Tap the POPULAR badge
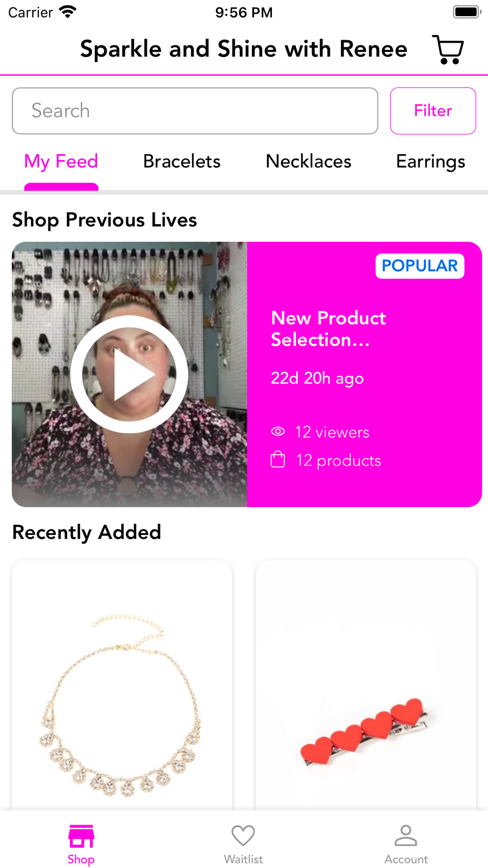The image size is (488, 868). (420, 266)
